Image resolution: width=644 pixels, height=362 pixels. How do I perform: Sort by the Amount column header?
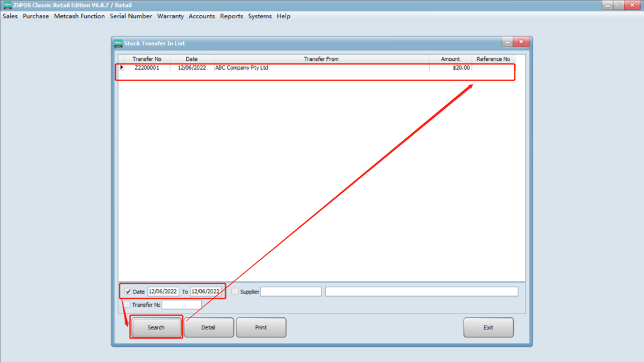click(x=450, y=59)
